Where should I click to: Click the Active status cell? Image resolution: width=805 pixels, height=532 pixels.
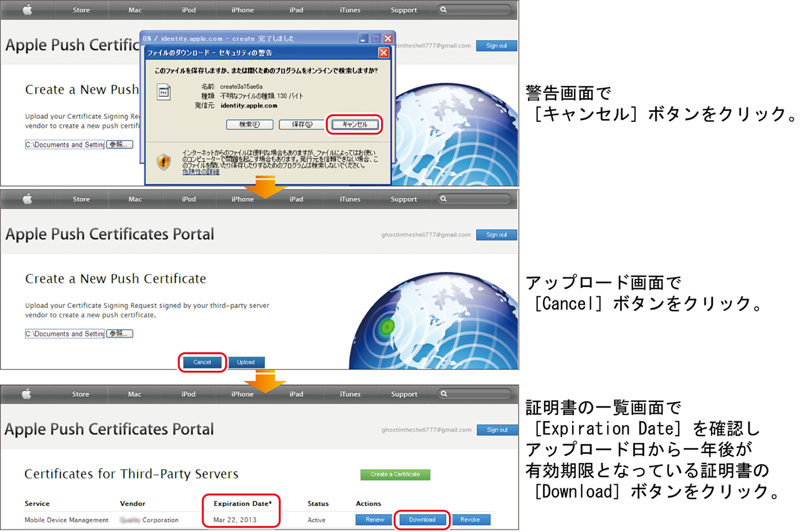[x=316, y=520]
